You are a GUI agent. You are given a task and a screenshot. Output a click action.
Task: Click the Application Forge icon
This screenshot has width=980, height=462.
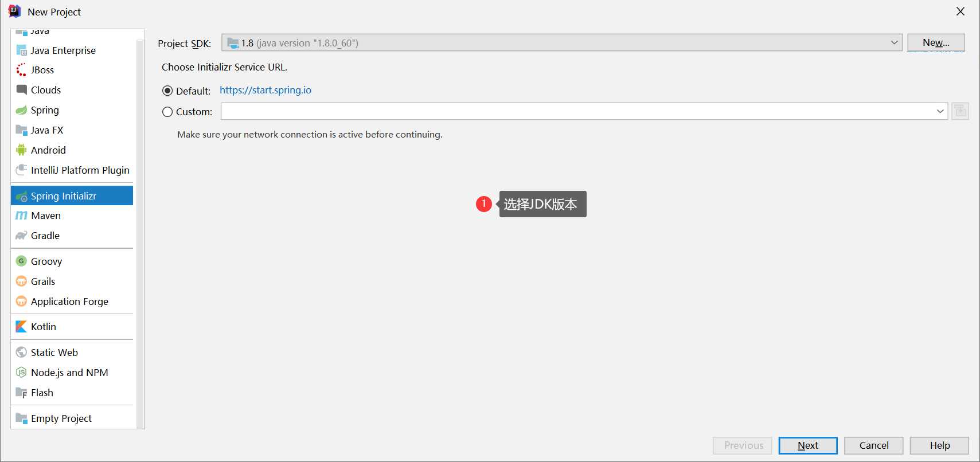click(21, 301)
